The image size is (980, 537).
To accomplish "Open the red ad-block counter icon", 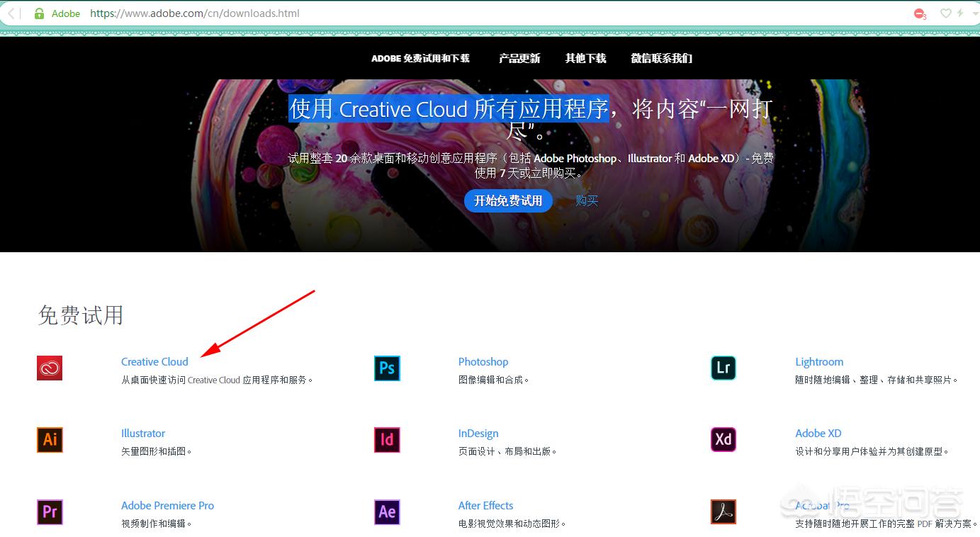I will 920,13.
